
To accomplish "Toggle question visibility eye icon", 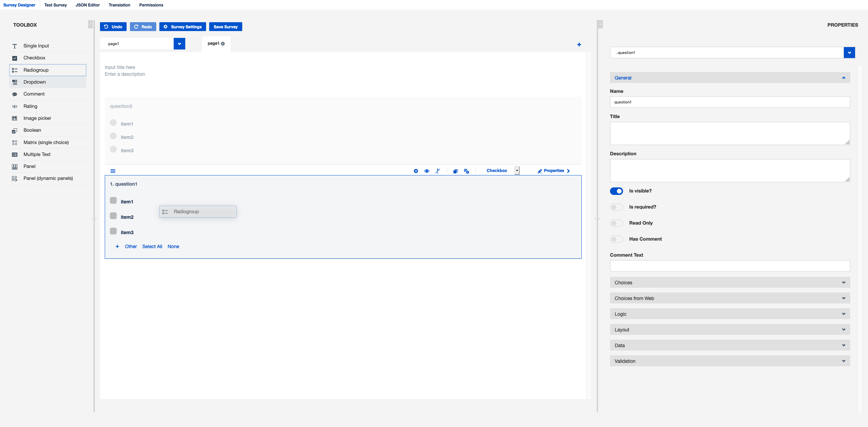I will pos(426,171).
